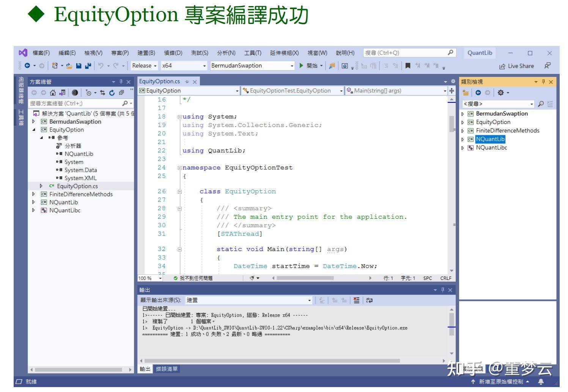Refresh the Solution Explorer tree

tap(112, 93)
